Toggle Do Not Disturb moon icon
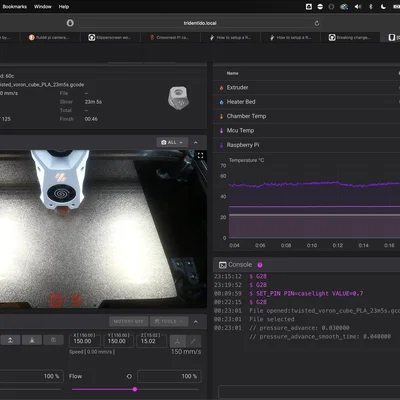This screenshot has height=400, width=400. click(383, 7)
